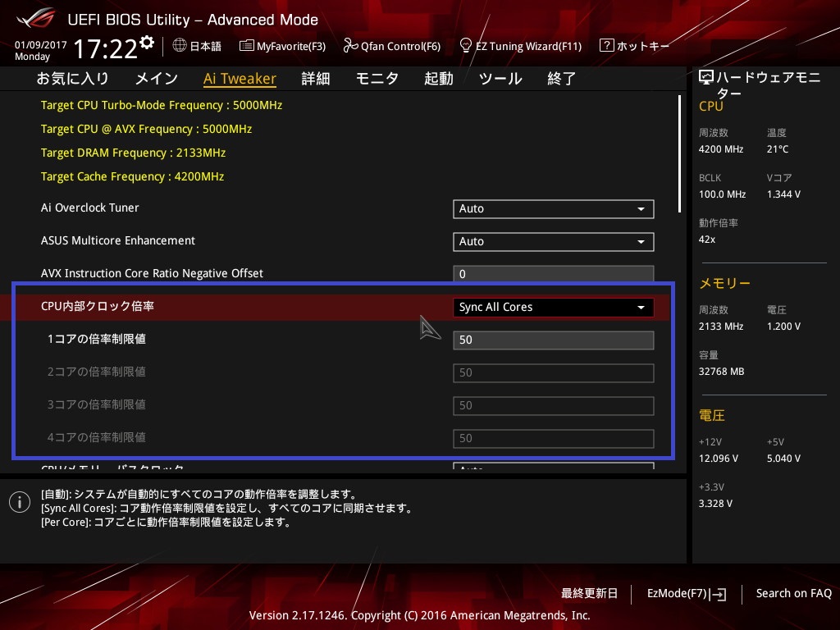The width and height of the screenshot is (840, 630).
Task: Expand ASUS Multicore Enhancement dropdown
Action: [554, 242]
